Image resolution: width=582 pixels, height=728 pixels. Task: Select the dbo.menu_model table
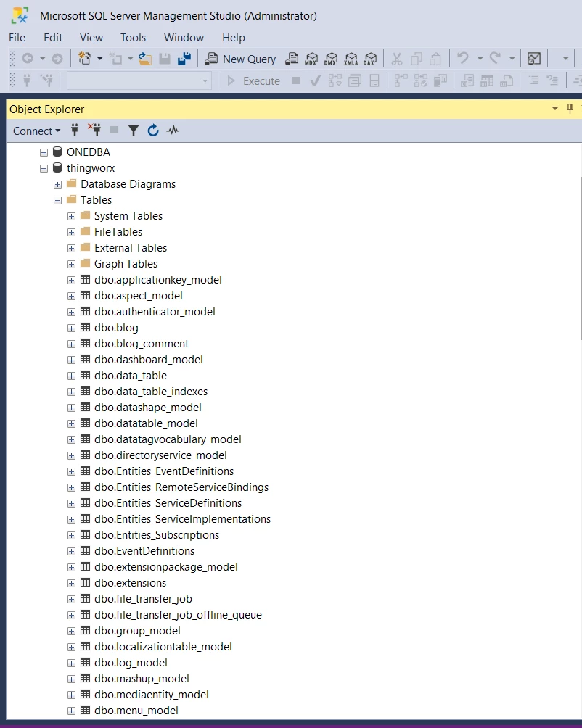[x=136, y=711]
